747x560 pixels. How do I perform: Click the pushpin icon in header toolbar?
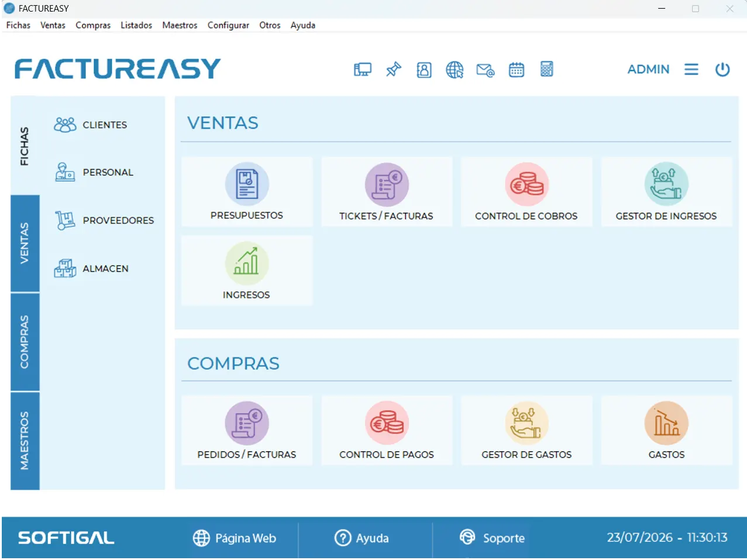pyautogui.click(x=394, y=70)
